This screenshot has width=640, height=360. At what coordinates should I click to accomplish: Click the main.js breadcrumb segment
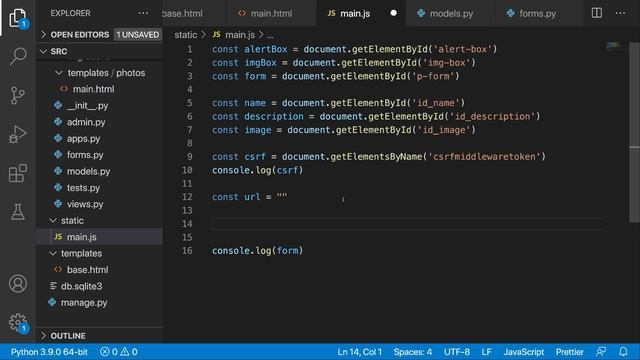(240, 35)
